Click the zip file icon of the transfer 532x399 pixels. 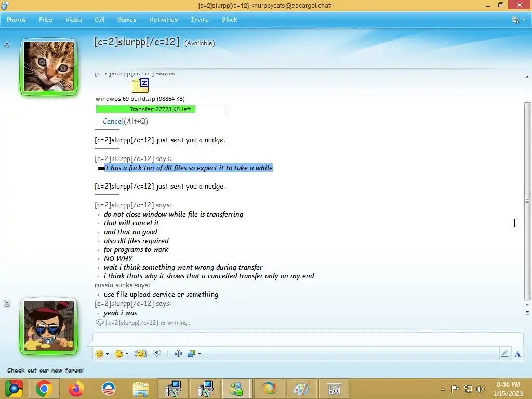point(140,86)
